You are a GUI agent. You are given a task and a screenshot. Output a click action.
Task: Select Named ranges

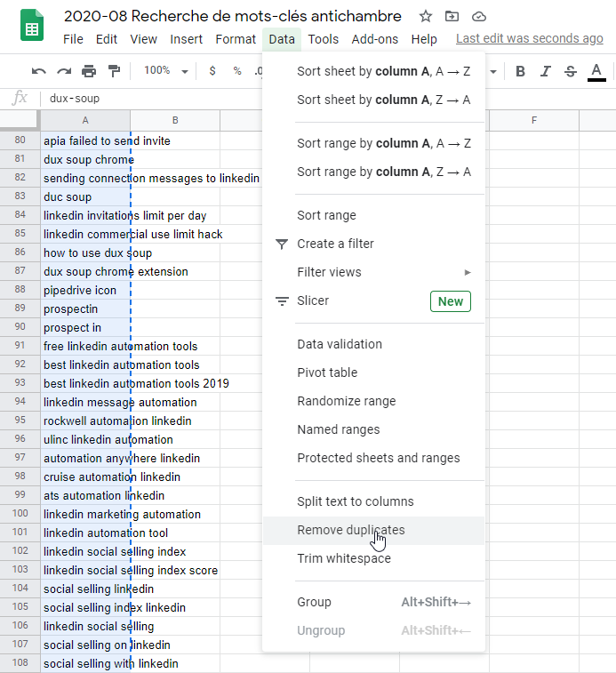click(x=373, y=429)
